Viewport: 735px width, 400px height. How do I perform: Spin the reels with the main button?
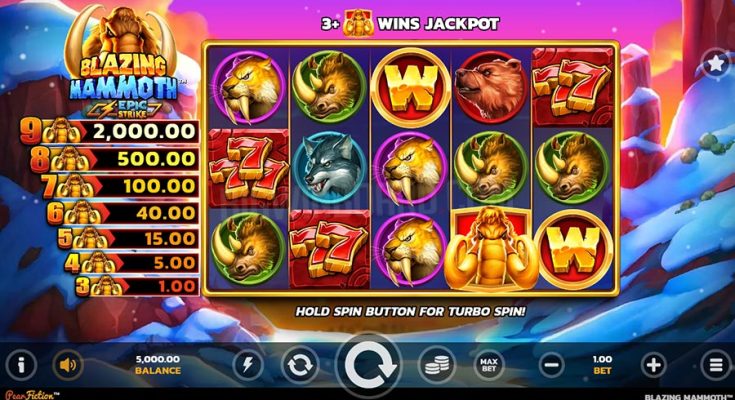369,366
